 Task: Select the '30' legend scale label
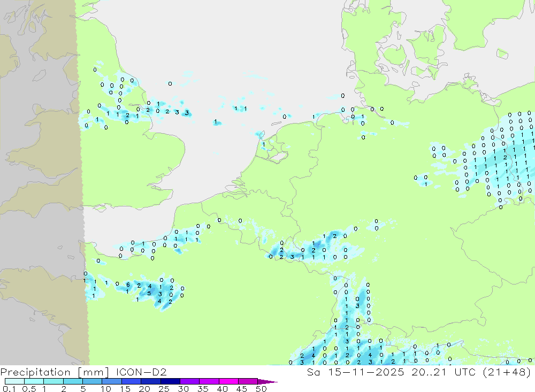[x=184, y=389]
